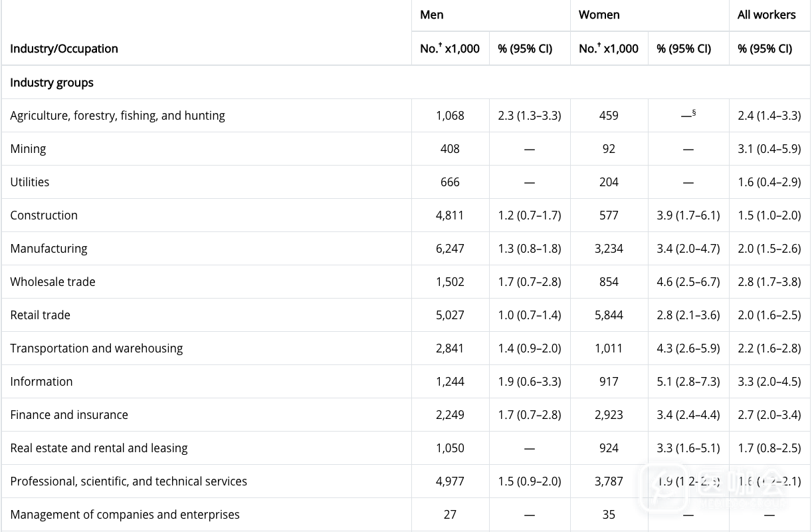Image resolution: width=812 pixels, height=532 pixels.
Task: Click the dagger footnote under Women header
Action: click(x=599, y=45)
